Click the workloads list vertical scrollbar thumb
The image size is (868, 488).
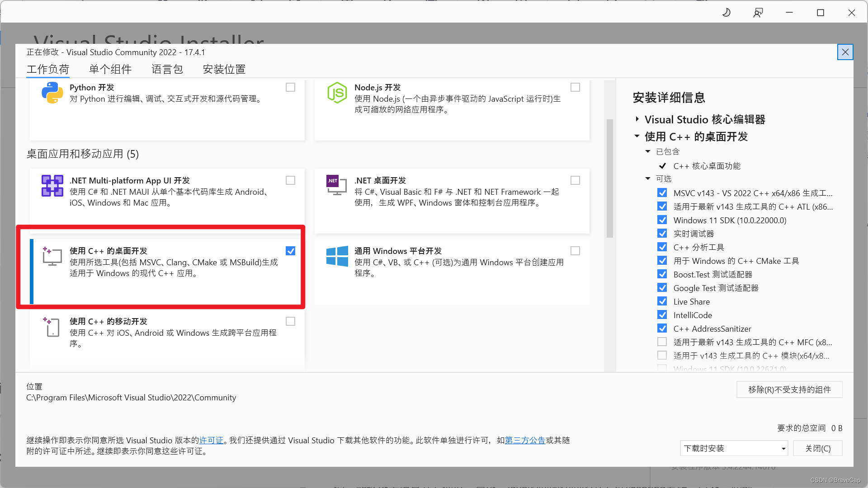pyautogui.click(x=609, y=178)
